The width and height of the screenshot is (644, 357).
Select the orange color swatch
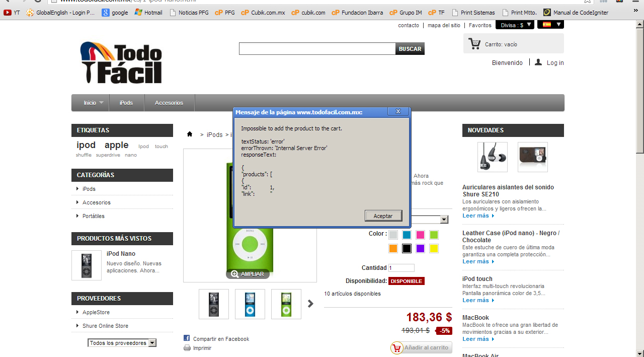point(393,248)
